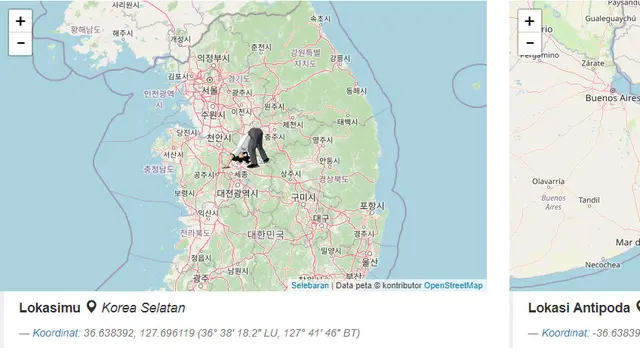This screenshot has height=360, width=640.
Task: Click the Daejeon (대전광역시) label
Action: click(x=238, y=193)
